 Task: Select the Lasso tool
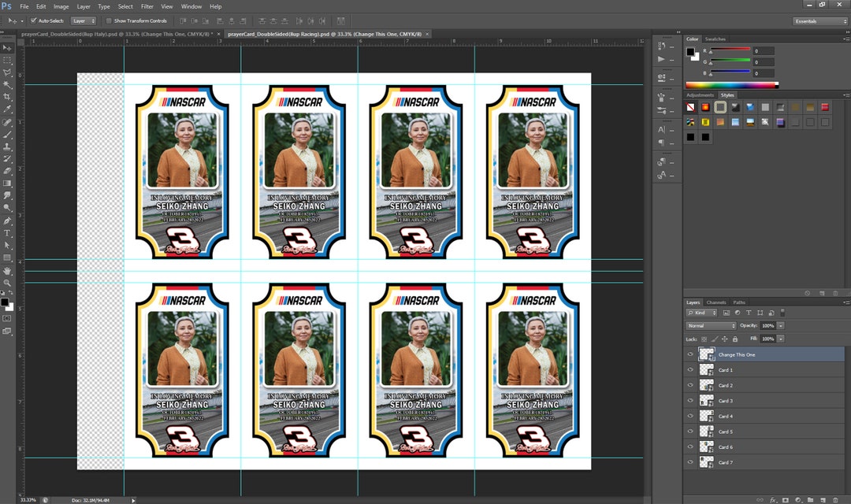[7, 72]
